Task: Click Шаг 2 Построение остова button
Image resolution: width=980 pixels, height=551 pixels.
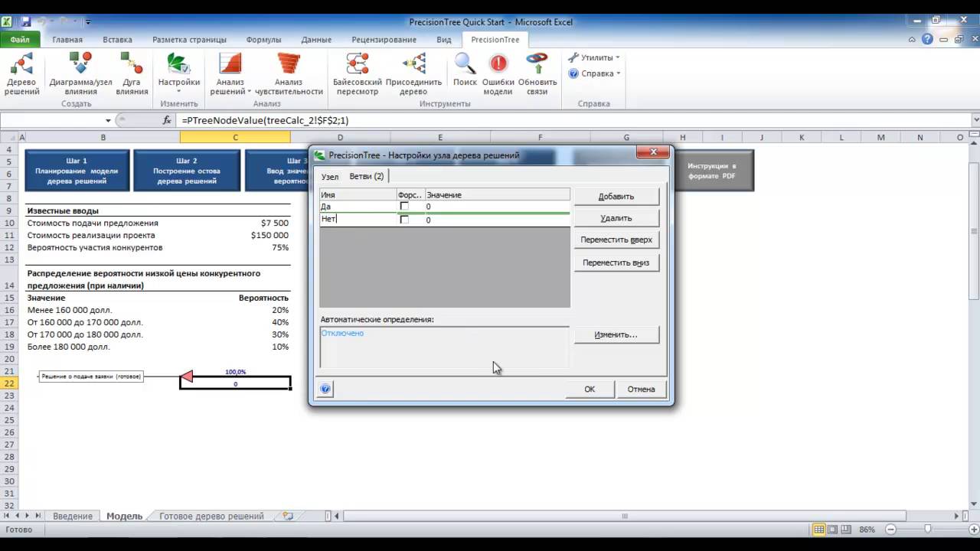Action: (186, 171)
